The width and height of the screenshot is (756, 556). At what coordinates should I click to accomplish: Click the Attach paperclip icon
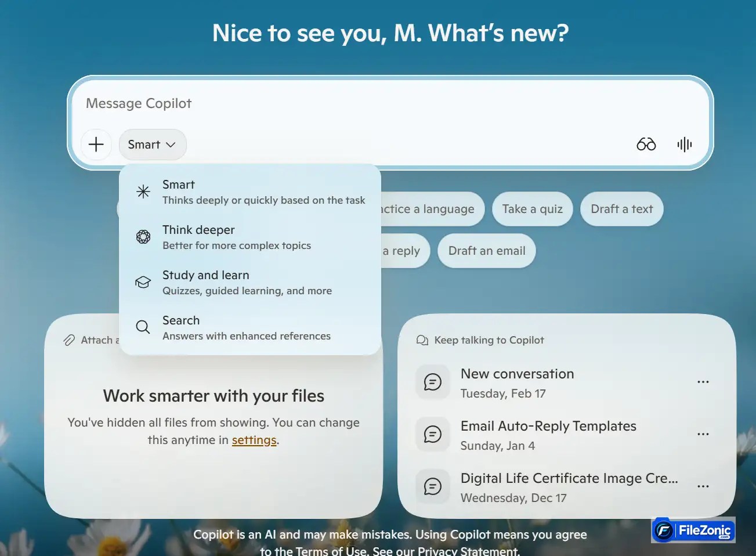coord(69,340)
